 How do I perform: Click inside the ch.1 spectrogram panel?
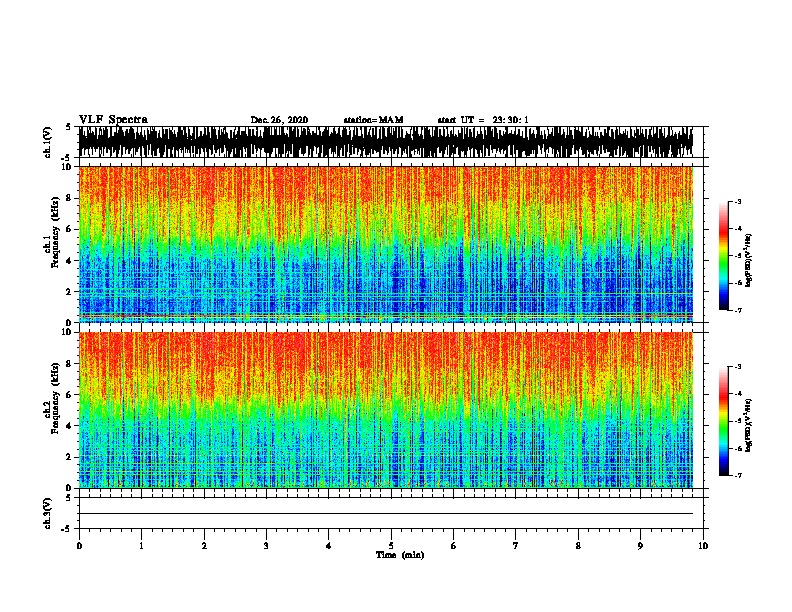pos(385,244)
